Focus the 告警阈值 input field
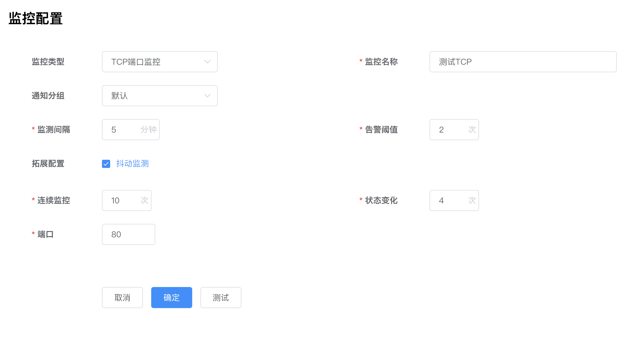644x347 pixels. [454, 130]
